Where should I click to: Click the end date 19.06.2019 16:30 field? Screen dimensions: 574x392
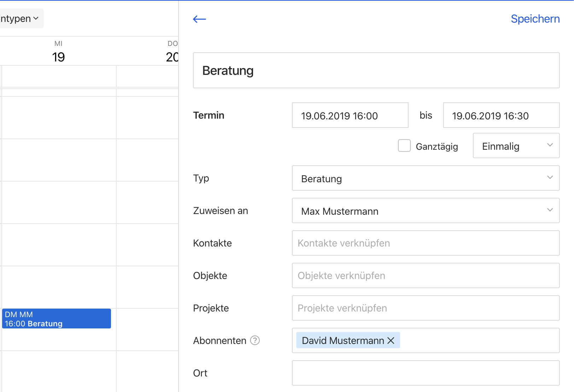(501, 115)
